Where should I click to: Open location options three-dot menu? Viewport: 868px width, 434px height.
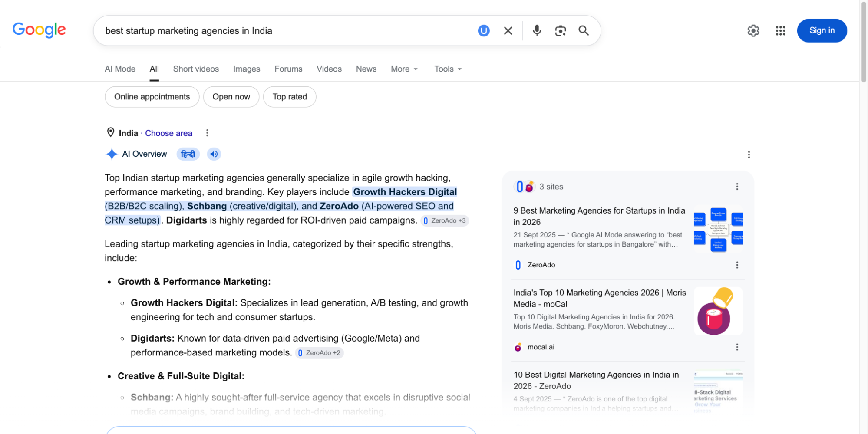point(207,133)
